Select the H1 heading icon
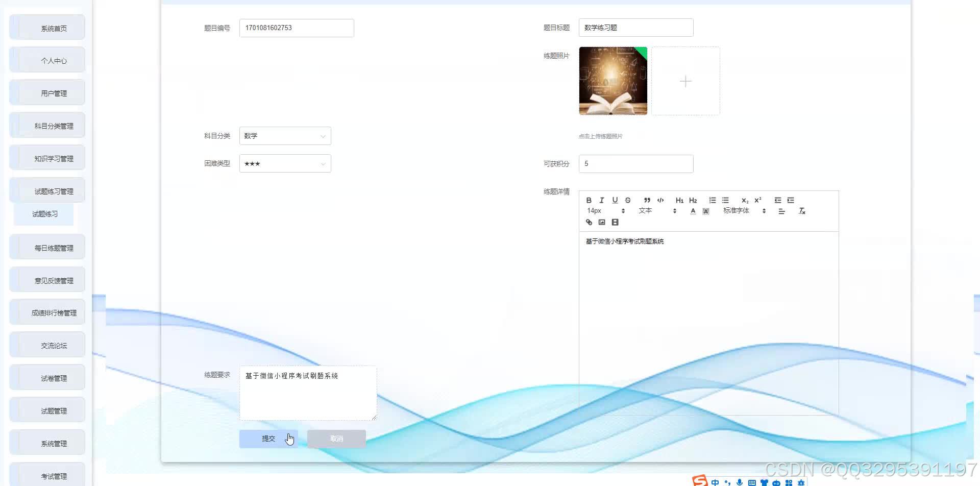Viewport: 980px width, 486px height. click(x=679, y=200)
